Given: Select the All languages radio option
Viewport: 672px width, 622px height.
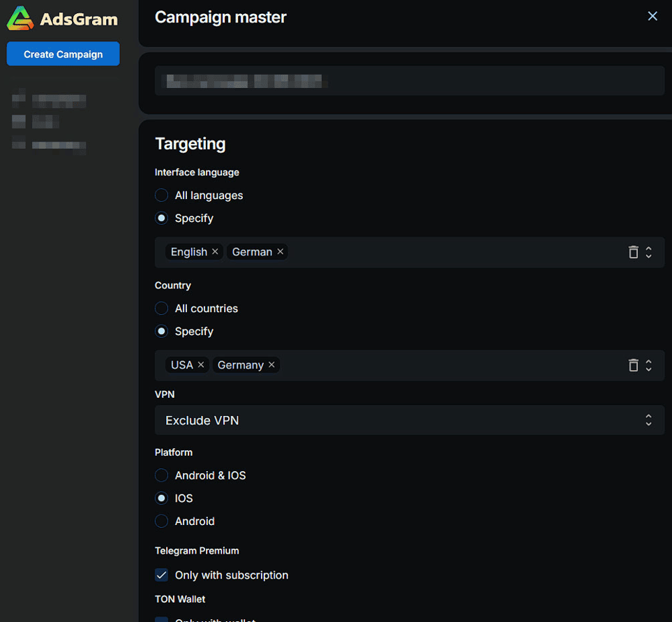Looking at the screenshot, I should point(162,195).
